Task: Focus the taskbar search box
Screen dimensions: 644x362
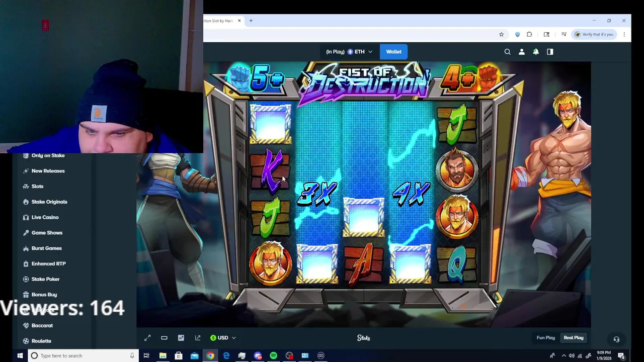Action: point(82,355)
